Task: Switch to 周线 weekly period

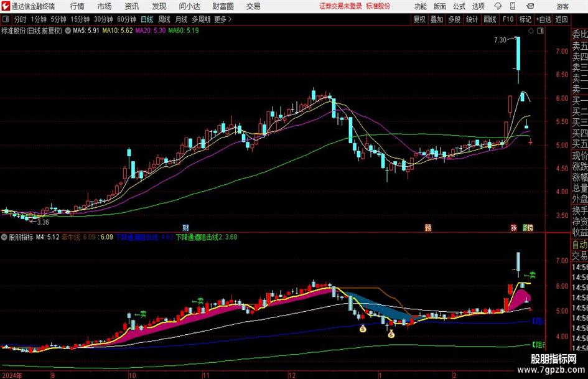Action: (164, 19)
